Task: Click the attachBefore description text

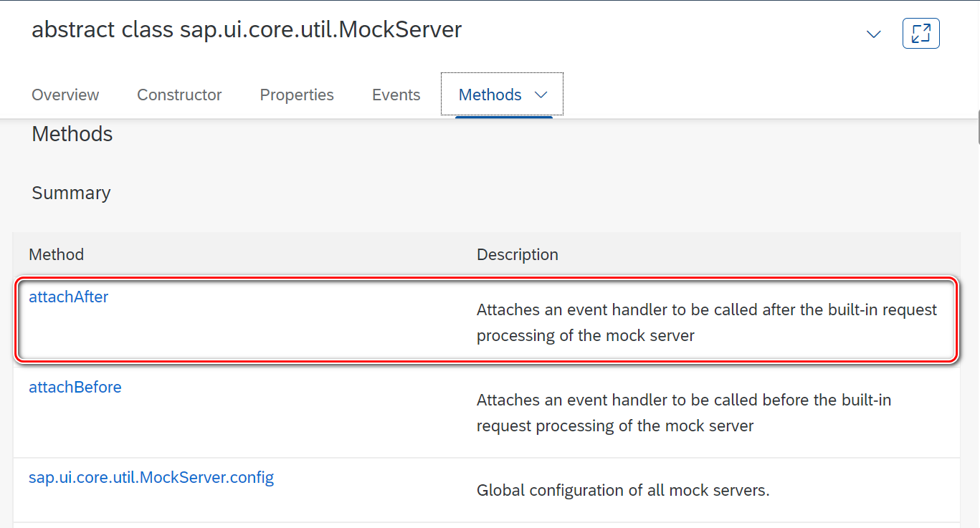Action: [684, 413]
